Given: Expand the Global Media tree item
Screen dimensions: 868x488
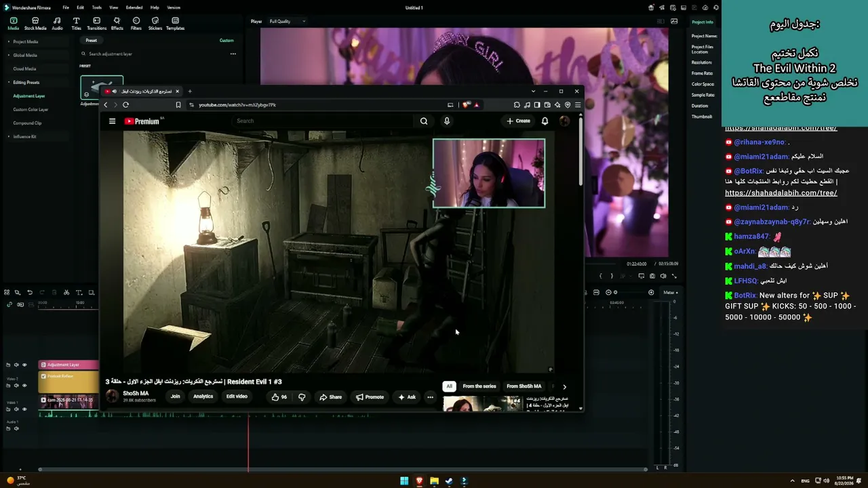Looking at the screenshot, I should [x=9, y=56].
